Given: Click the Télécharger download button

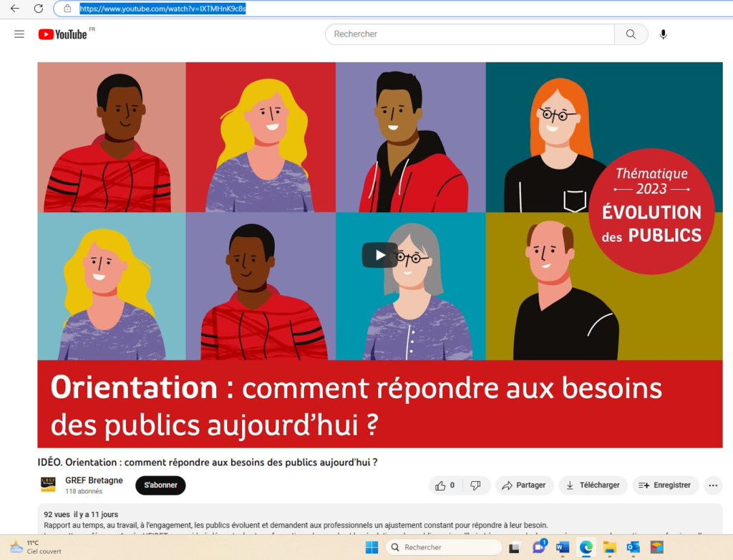Looking at the screenshot, I should 593,486.
